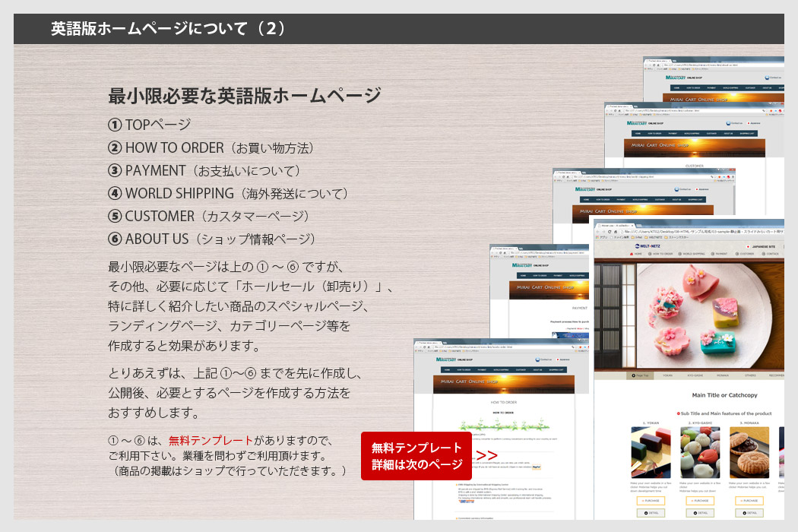This screenshot has height=532, width=798.
Task: Click PURCHASE under the Yokan product
Action: (651, 501)
